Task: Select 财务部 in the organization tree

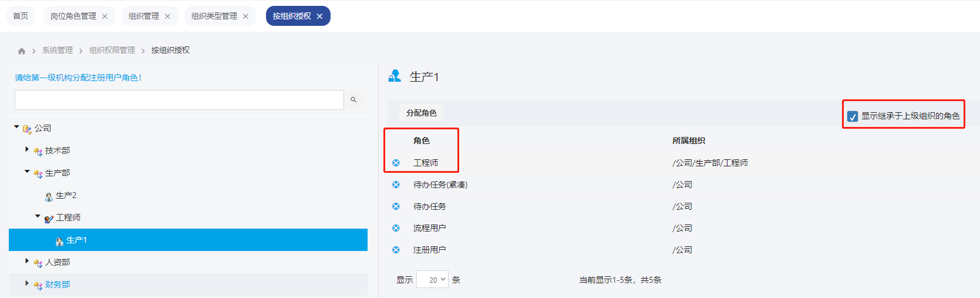Action: (x=58, y=284)
